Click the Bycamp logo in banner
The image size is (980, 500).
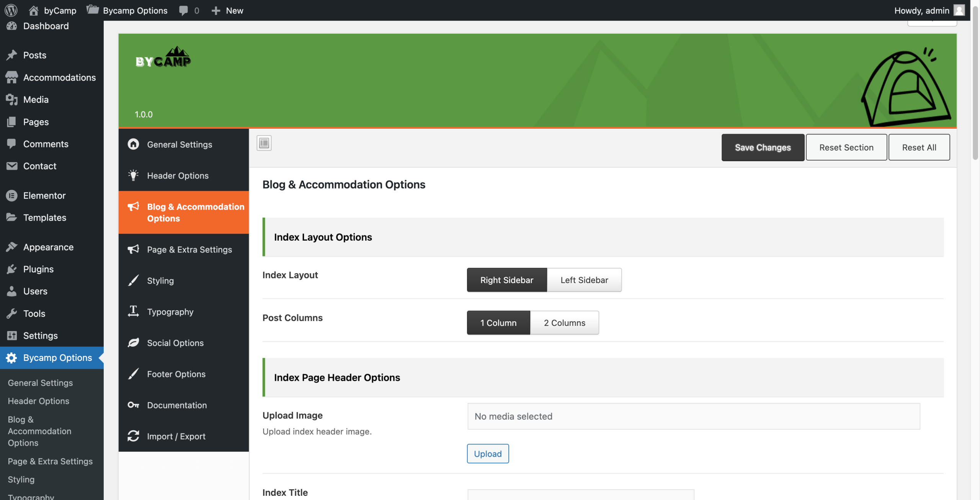coord(163,57)
